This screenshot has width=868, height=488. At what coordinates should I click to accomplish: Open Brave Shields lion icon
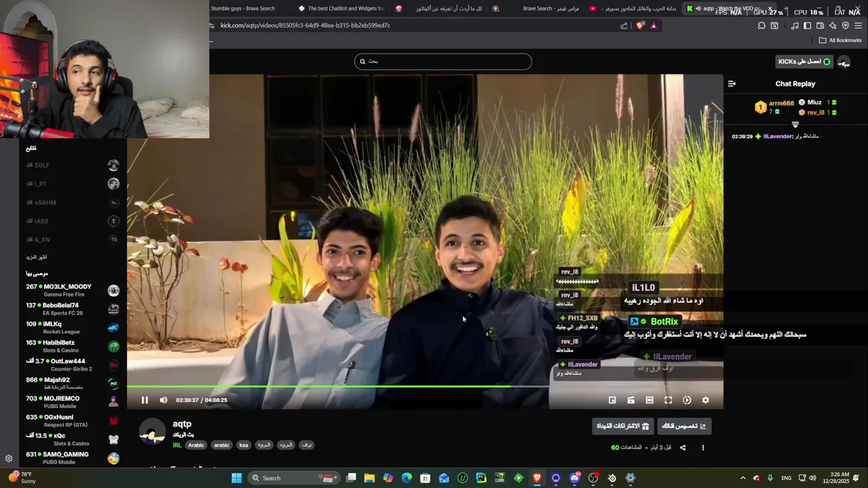(640, 26)
